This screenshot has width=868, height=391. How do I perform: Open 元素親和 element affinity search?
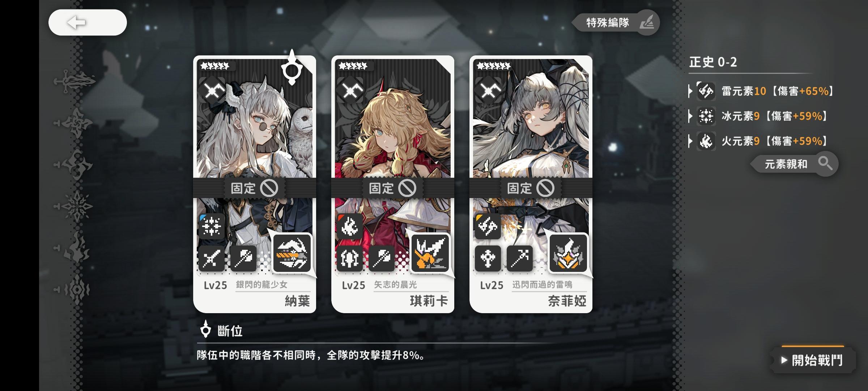[795, 164]
